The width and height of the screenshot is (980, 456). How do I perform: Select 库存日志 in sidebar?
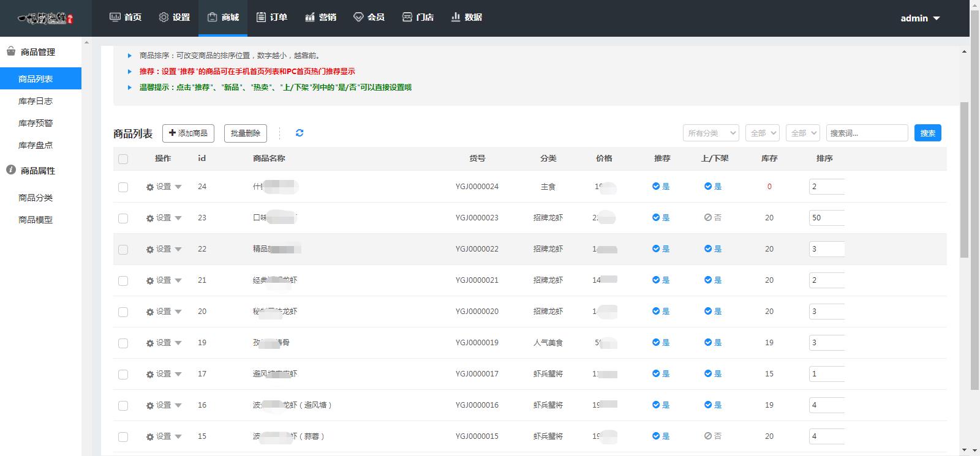36,101
